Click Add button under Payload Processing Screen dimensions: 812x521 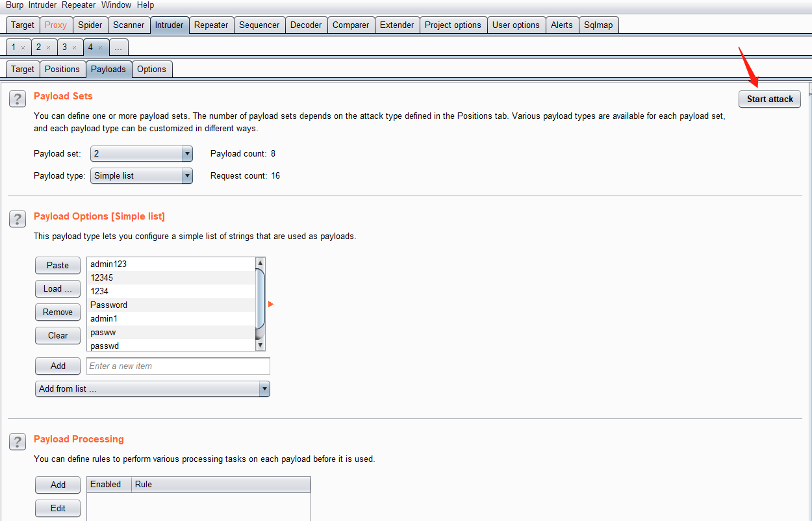[58, 485]
